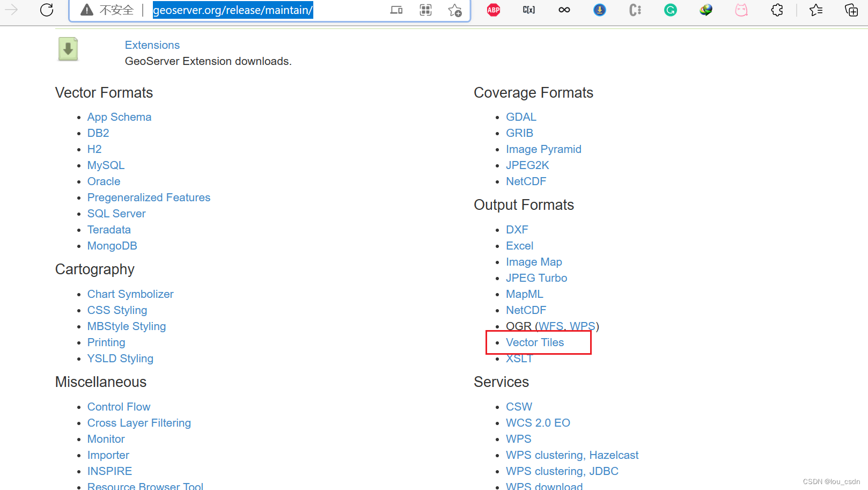
Task: Click the Control Flow link
Action: [x=119, y=407]
